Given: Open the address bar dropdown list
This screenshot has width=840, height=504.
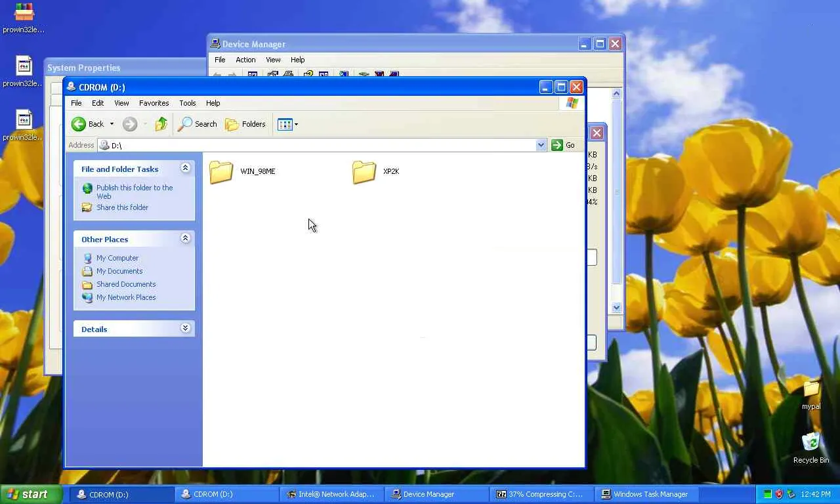Looking at the screenshot, I should point(541,145).
